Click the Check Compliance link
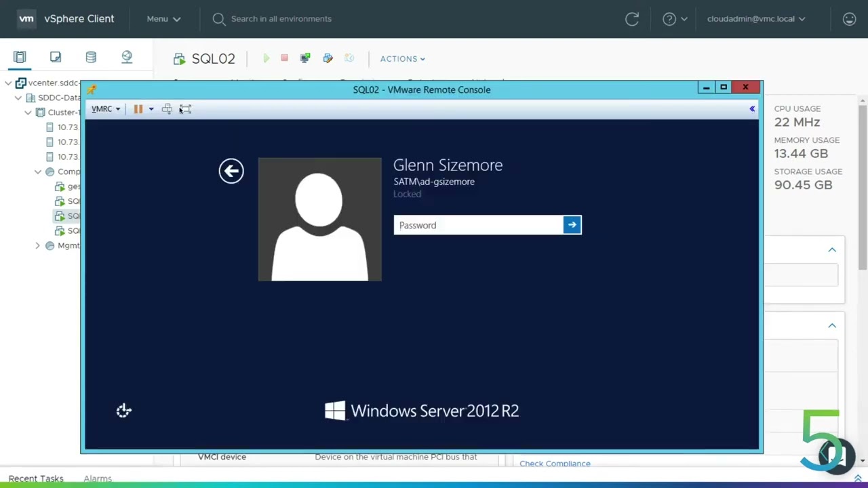This screenshot has width=868, height=488. [555, 464]
